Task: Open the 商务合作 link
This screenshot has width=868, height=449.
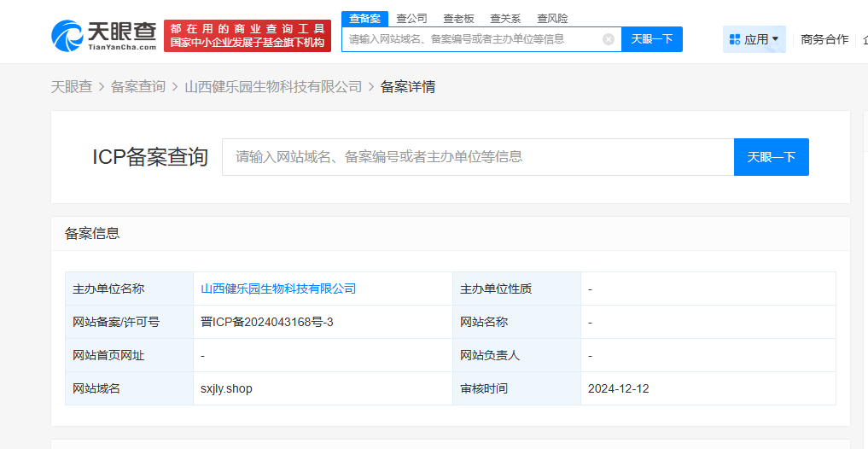Action: point(824,39)
